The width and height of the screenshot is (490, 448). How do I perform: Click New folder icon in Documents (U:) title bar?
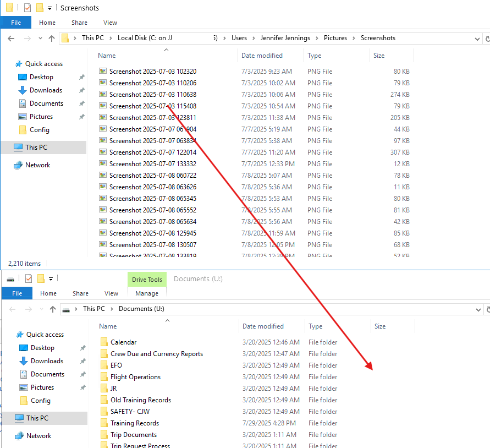[41, 278]
